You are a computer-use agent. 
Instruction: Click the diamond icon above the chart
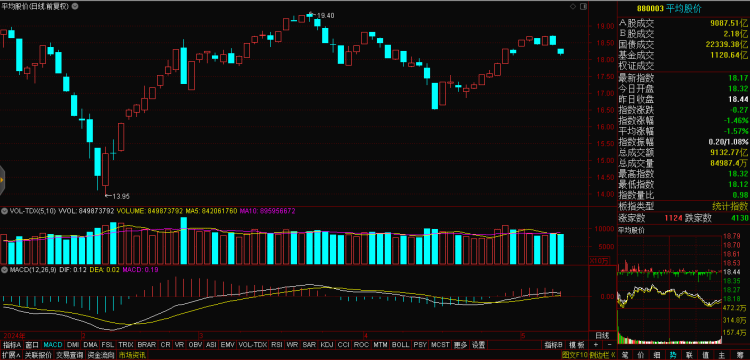pos(573,7)
